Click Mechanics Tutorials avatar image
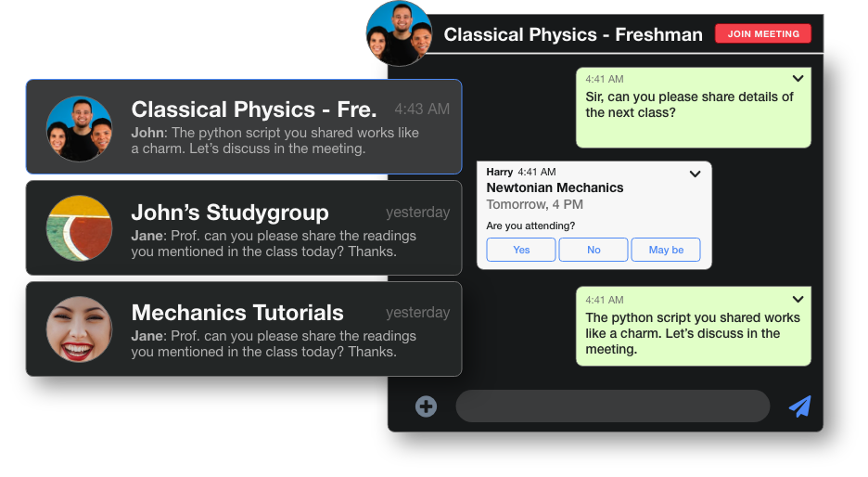The width and height of the screenshot is (868, 477). click(x=79, y=329)
